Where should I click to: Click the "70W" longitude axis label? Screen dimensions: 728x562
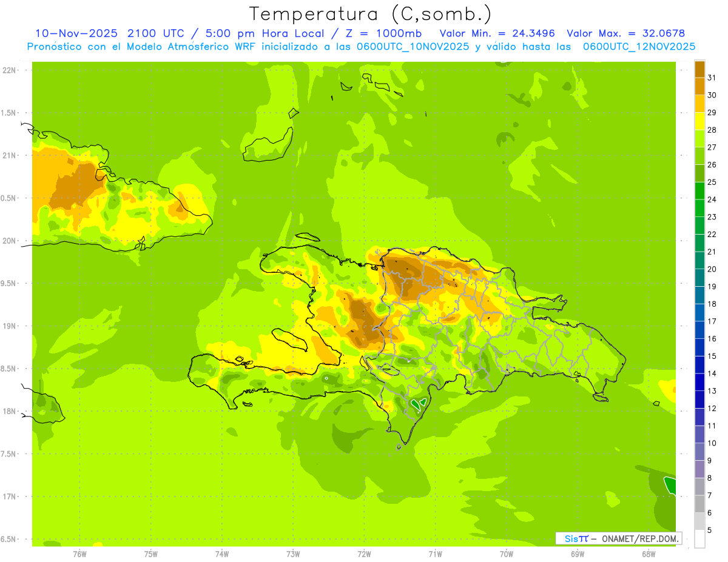(507, 554)
